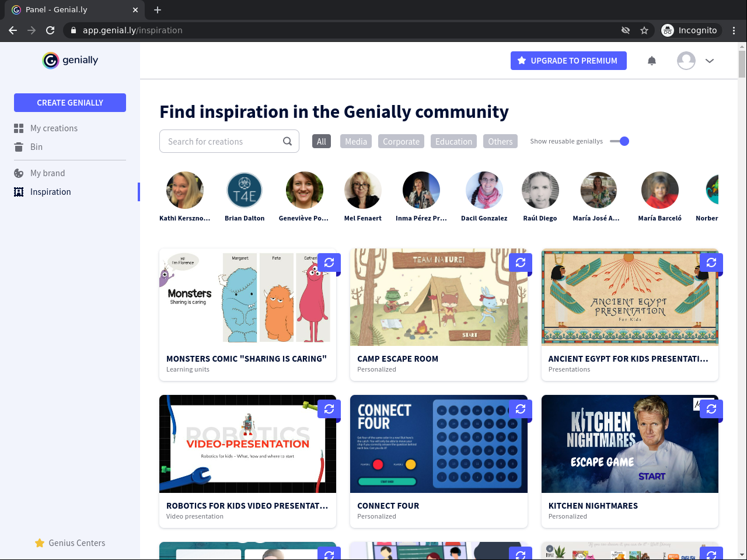Open Brian Dalton's creator avatar
Image resolution: width=747 pixels, height=560 pixels.
tap(245, 190)
